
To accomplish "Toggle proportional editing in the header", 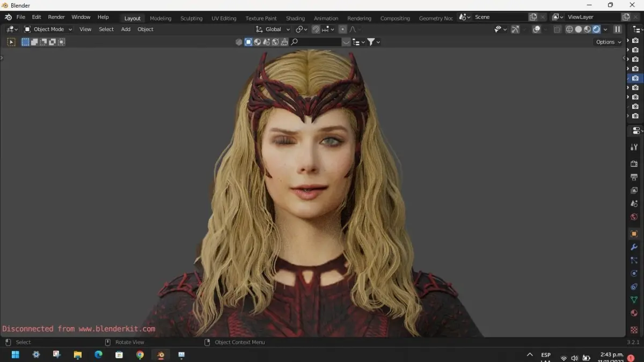I will [343, 29].
